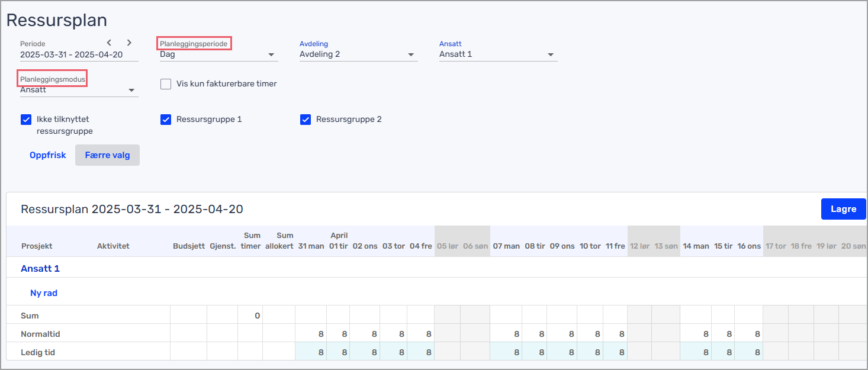
Task: Click the Aktivitet column header
Action: (x=113, y=246)
